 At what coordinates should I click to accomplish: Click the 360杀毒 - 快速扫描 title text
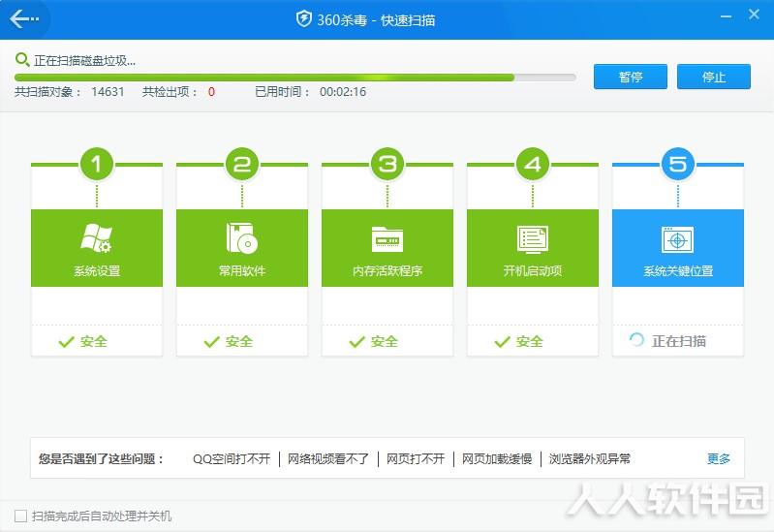click(x=376, y=20)
